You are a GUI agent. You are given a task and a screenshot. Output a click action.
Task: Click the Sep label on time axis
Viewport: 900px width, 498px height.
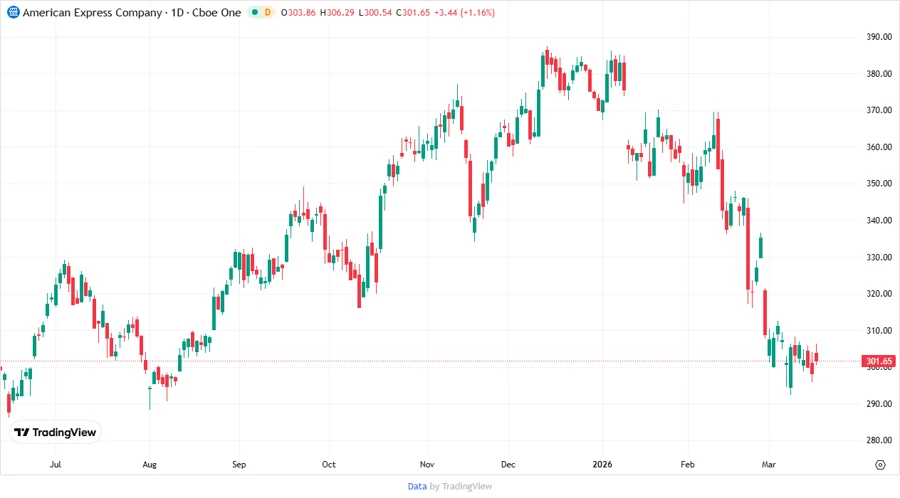pyautogui.click(x=239, y=465)
